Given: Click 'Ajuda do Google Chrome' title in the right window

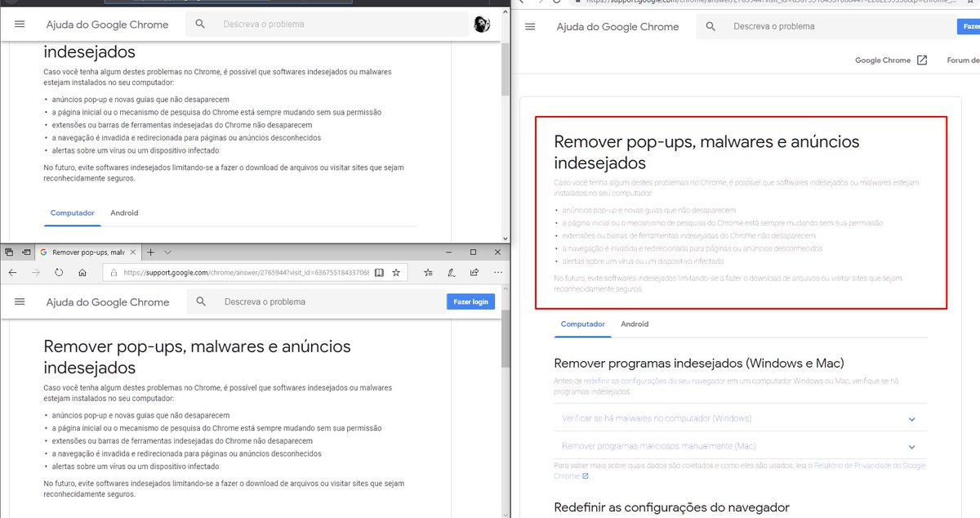Looking at the screenshot, I should tap(617, 26).
